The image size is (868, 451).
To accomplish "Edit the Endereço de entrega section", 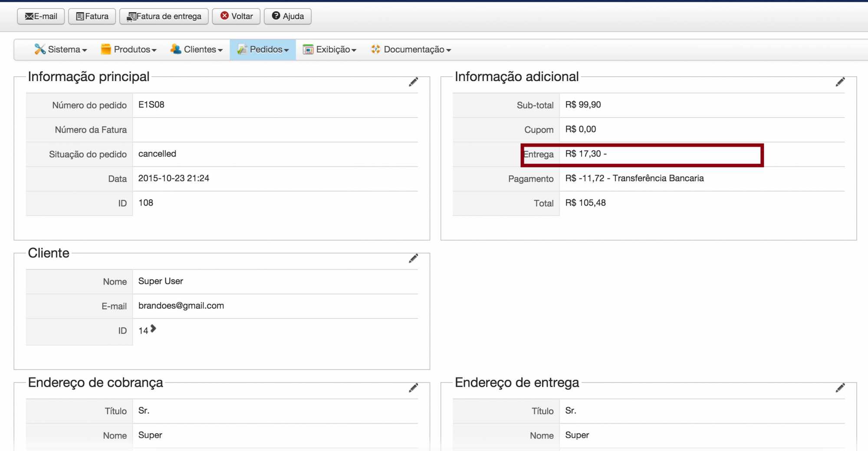I will 840,388.
